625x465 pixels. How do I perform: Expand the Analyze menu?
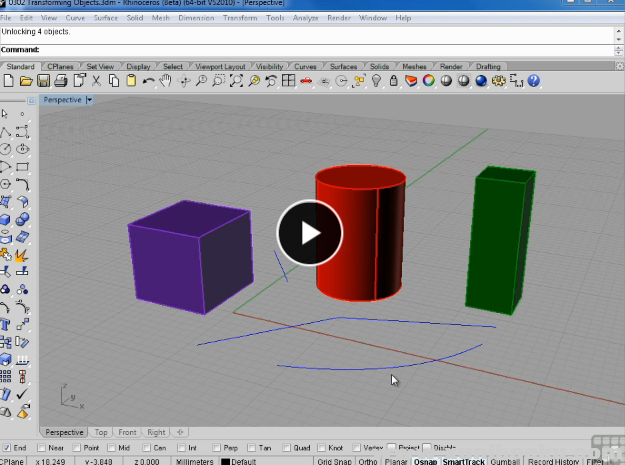point(308,18)
